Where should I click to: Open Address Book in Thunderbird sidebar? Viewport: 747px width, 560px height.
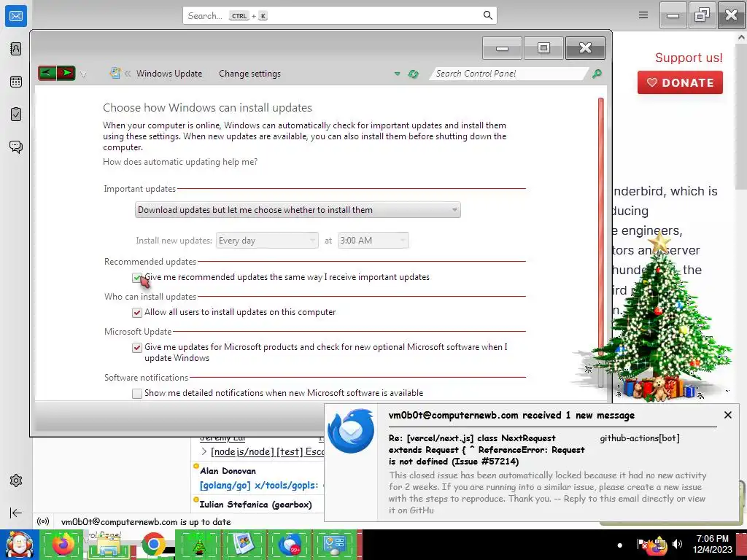tap(16, 49)
